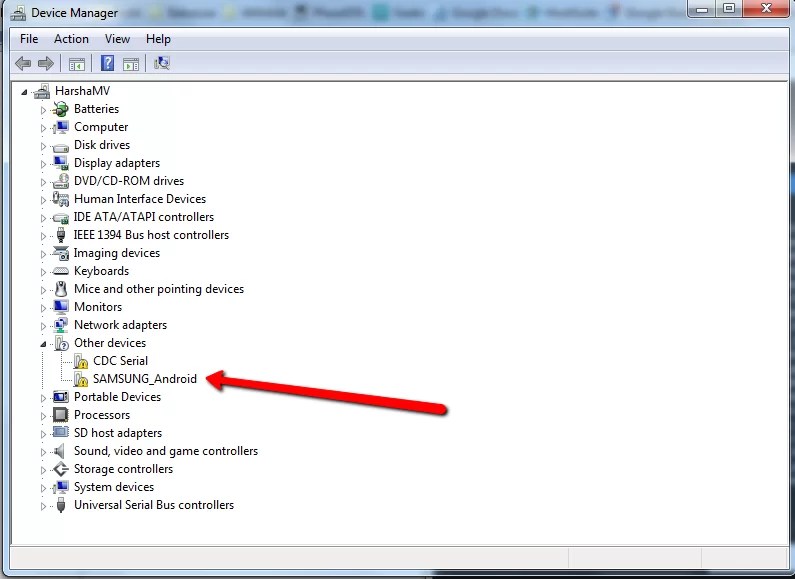Image resolution: width=795 pixels, height=579 pixels.
Task: Select the System devices label
Action: 114,487
